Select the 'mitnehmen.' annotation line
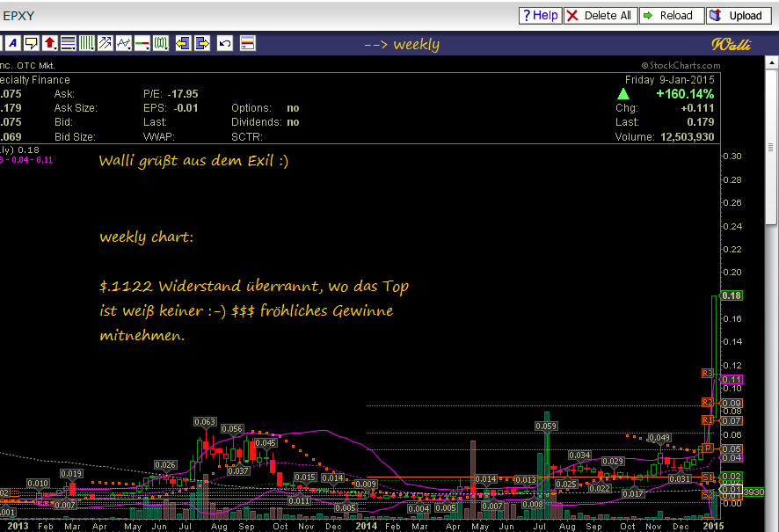The height and width of the screenshot is (532, 779). (142, 335)
